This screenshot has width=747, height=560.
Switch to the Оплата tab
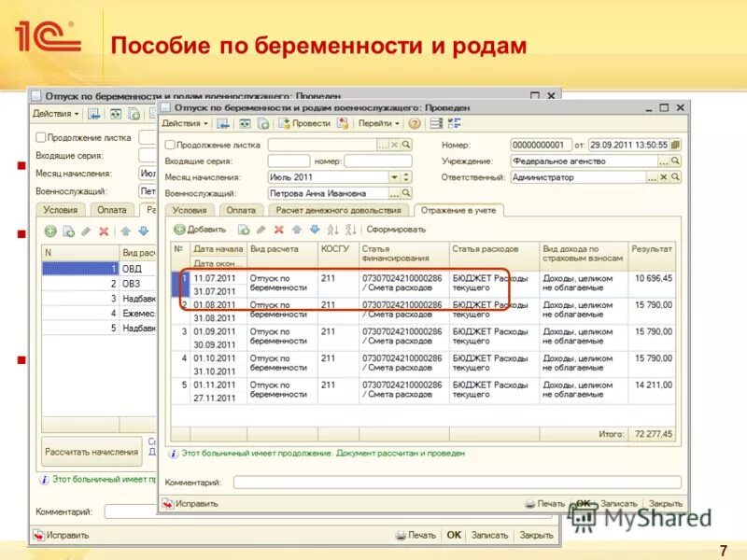point(243,211)
